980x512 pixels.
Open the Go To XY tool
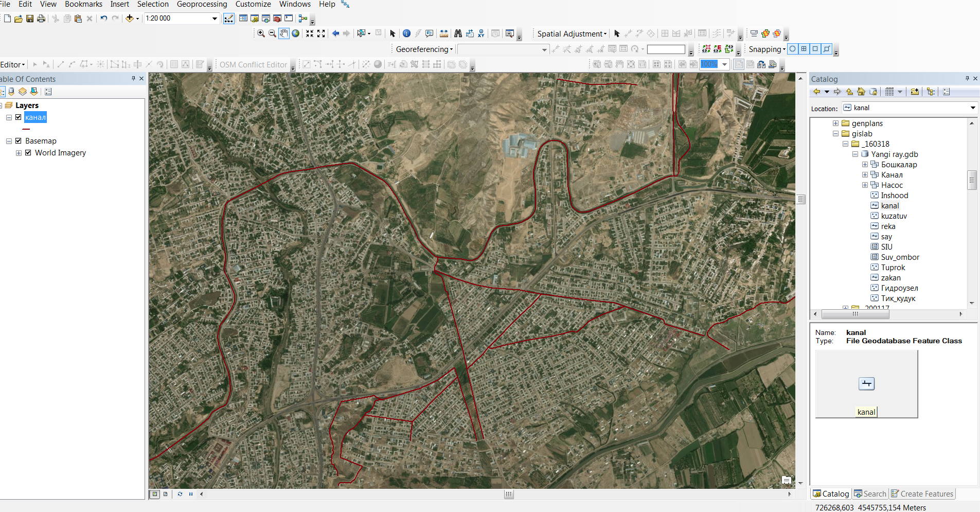[481, 33]
